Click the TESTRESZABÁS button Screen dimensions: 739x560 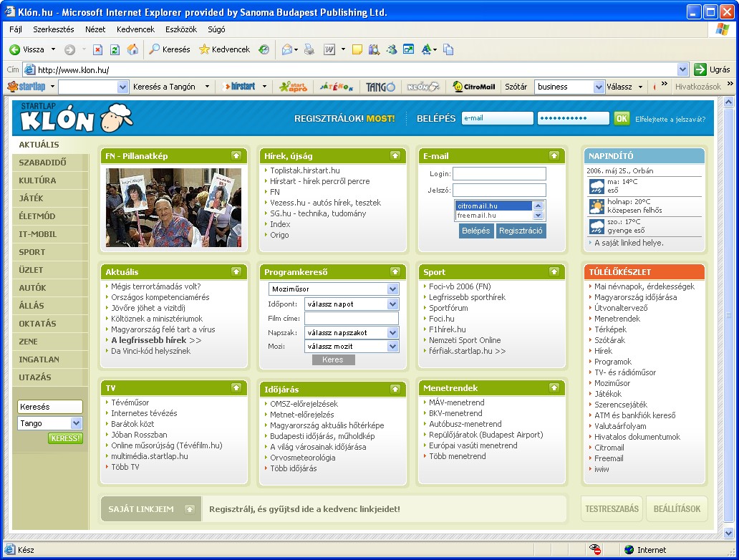[x=612, y=509]
